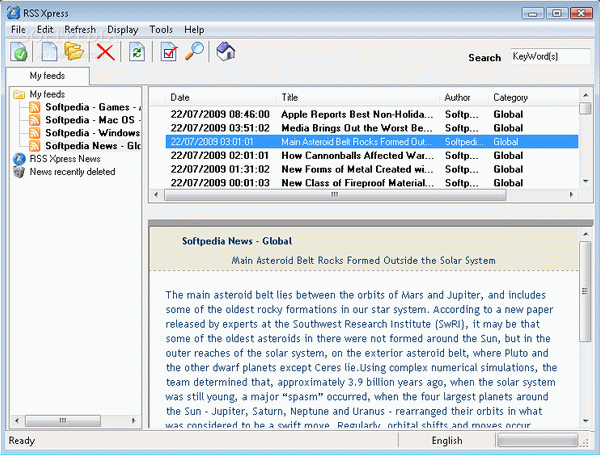This screenshot has height=455, width=600.
Task: Click date 22/07/2009 02:01:01 cell
Action: point(220,155)
